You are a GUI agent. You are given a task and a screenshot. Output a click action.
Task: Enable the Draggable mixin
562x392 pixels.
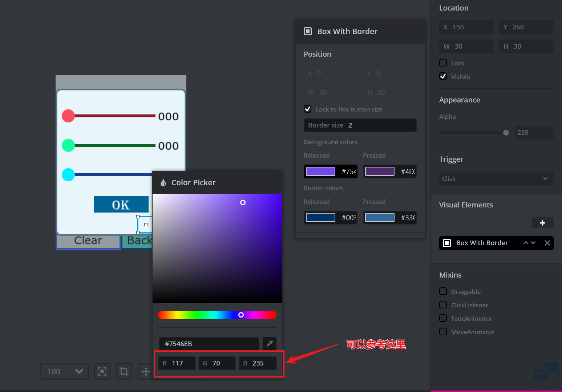tap(443, 291)
